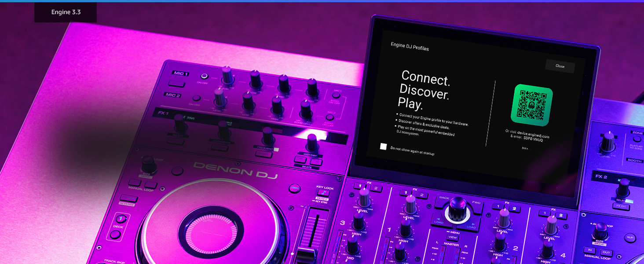Push the SLIP button on right deck
Screen dimensions: 644x264
point(630,238)
